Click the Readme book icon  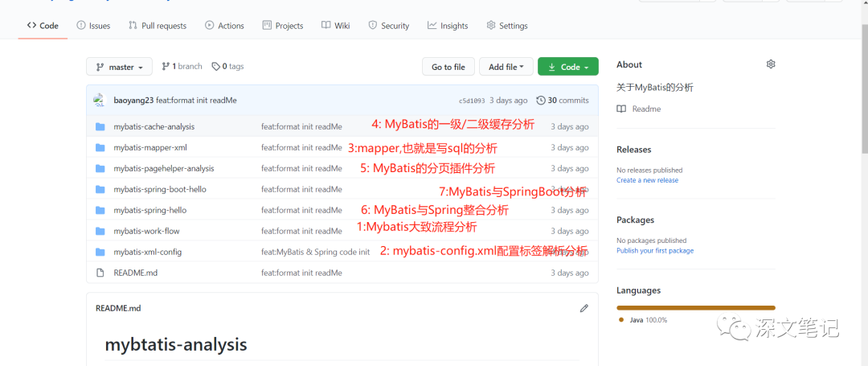tap(621, 109)
